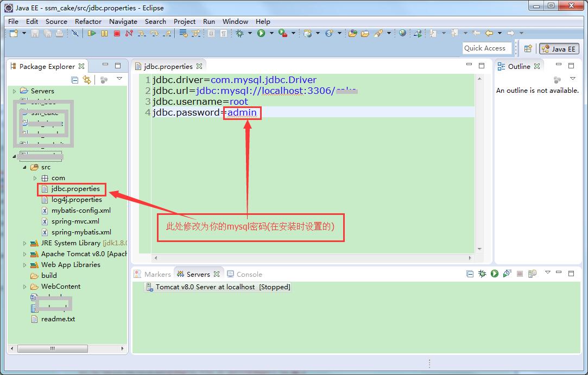Image resolution: width=588 pixels, height=375 pixels.
Task: Click the Step Return icon
Action: (x=167, y=33)
